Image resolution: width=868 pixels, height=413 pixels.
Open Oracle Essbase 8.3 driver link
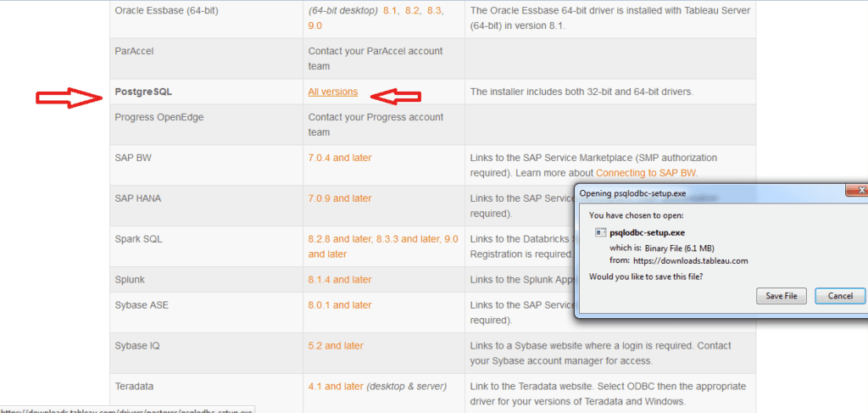pos(435,10)
